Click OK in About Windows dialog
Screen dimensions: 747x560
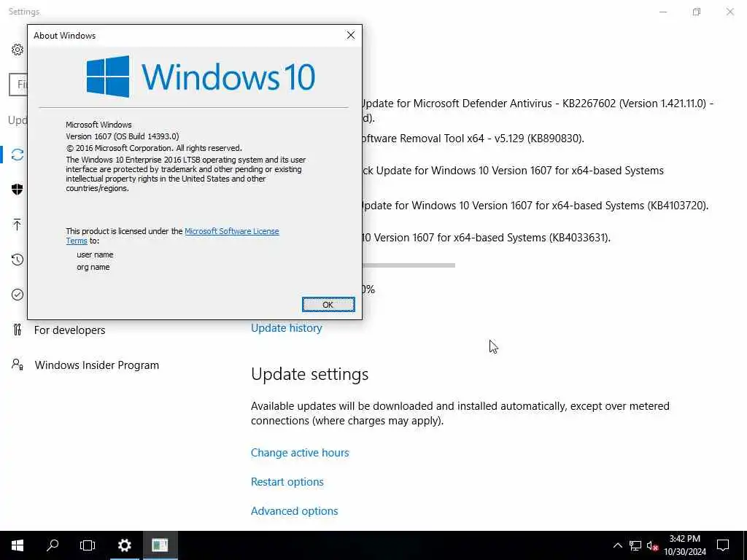pos(328,304)
